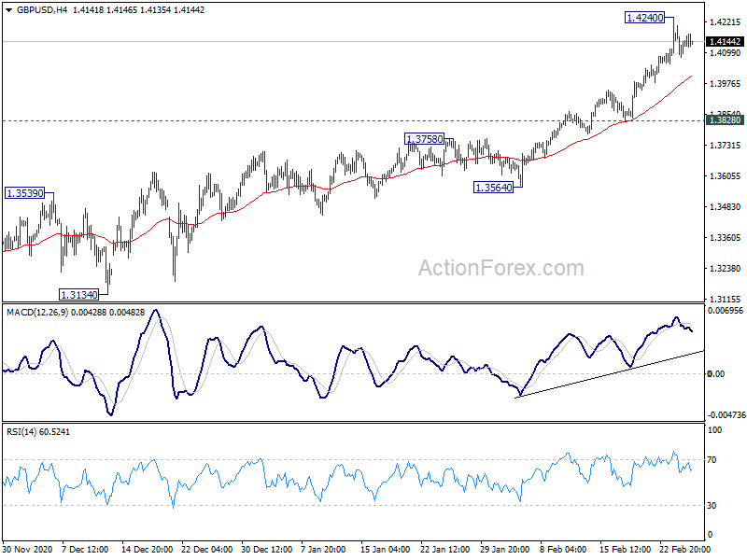Screen dimensions: 747x560
Task: Select the MACD 0.006956 scale value
Action: [726, 311]
